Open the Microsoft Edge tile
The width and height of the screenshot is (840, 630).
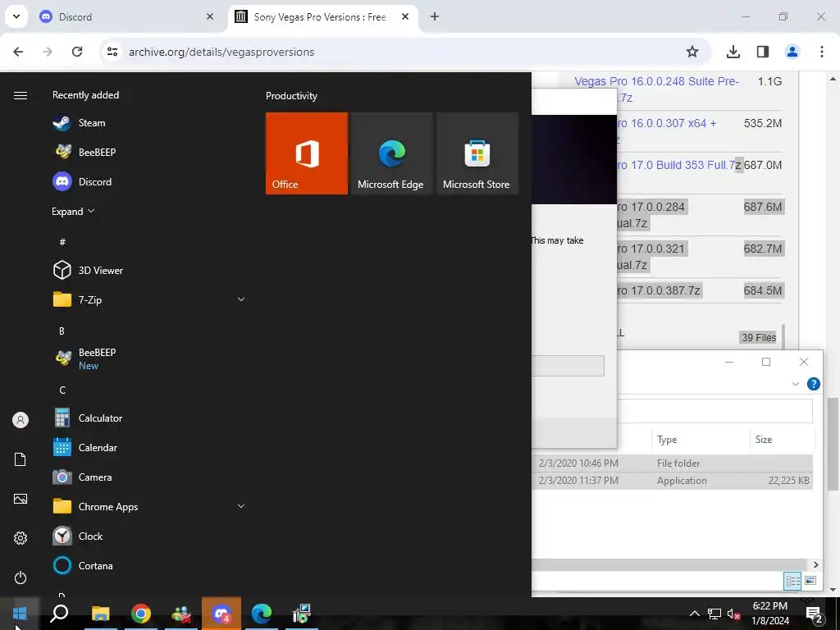(x=391, y=153)
